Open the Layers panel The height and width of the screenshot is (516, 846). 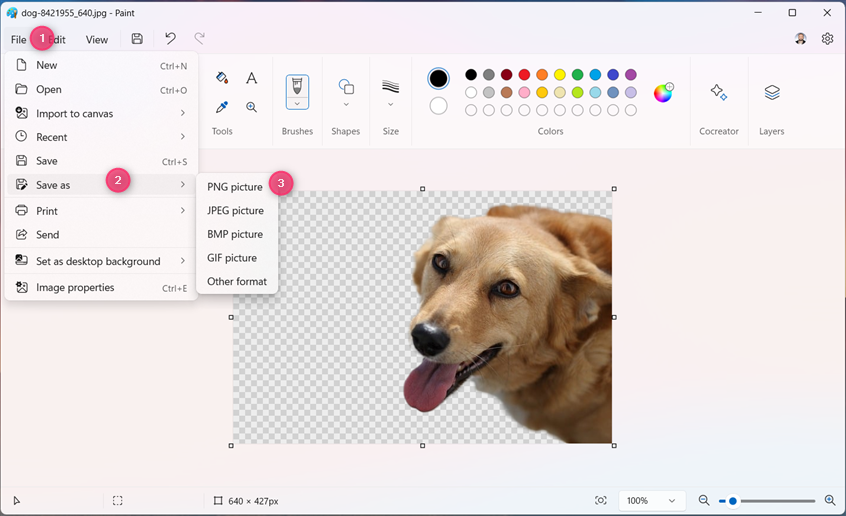[x=772, y=93]
